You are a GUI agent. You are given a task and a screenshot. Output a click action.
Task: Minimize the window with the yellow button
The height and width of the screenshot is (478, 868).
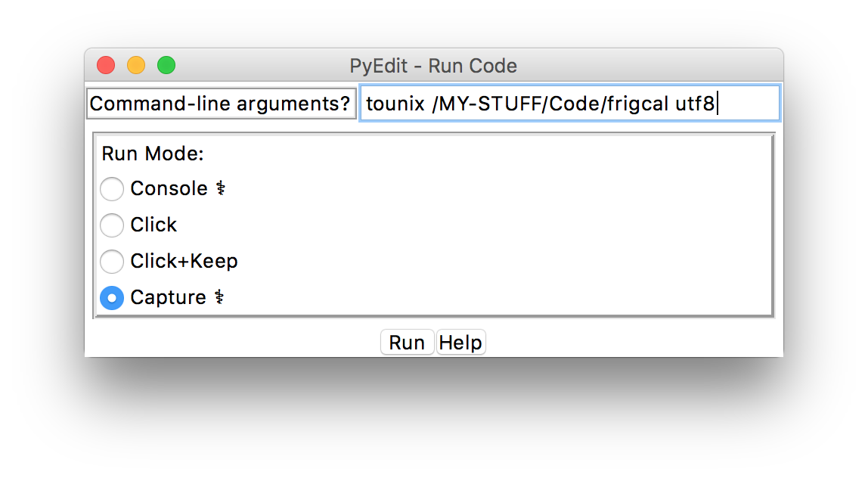tap(136, 66)
